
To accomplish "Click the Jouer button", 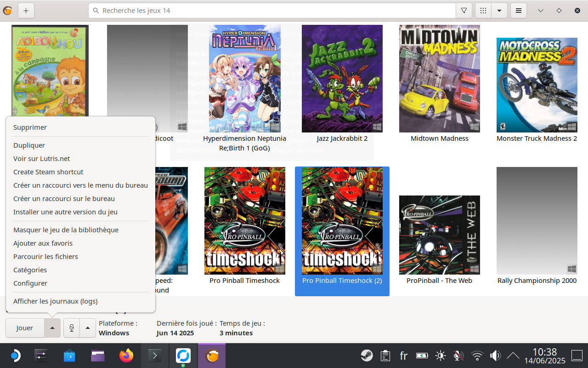I will [x=25, y=328].
